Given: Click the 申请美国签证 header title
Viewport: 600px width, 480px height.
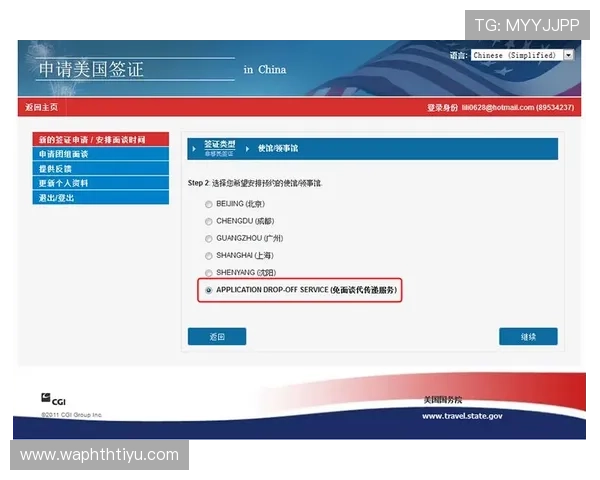Looking at the screenshot, I should (91, 69).
